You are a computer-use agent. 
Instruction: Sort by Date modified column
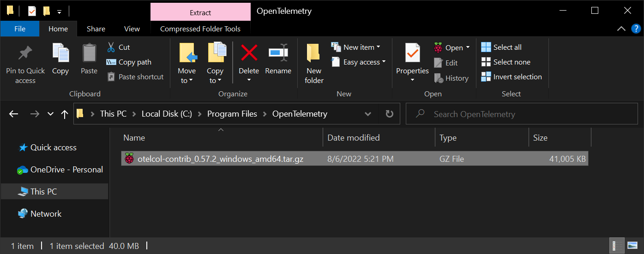click(x=379, y=137)
